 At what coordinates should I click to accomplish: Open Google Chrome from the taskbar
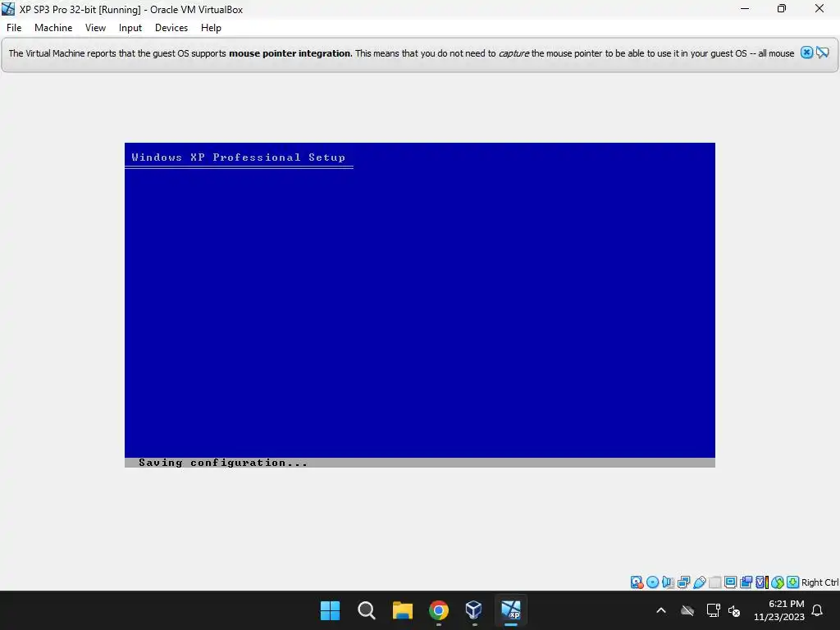tap(439, 610)
